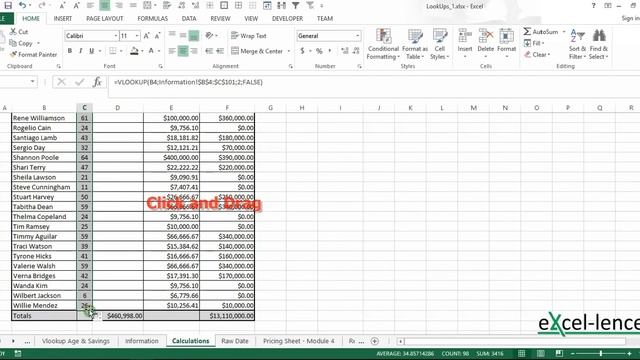Open the Merge & Center dropdown arrow
This screenshot has width=640, height=360.
[289, 51]
